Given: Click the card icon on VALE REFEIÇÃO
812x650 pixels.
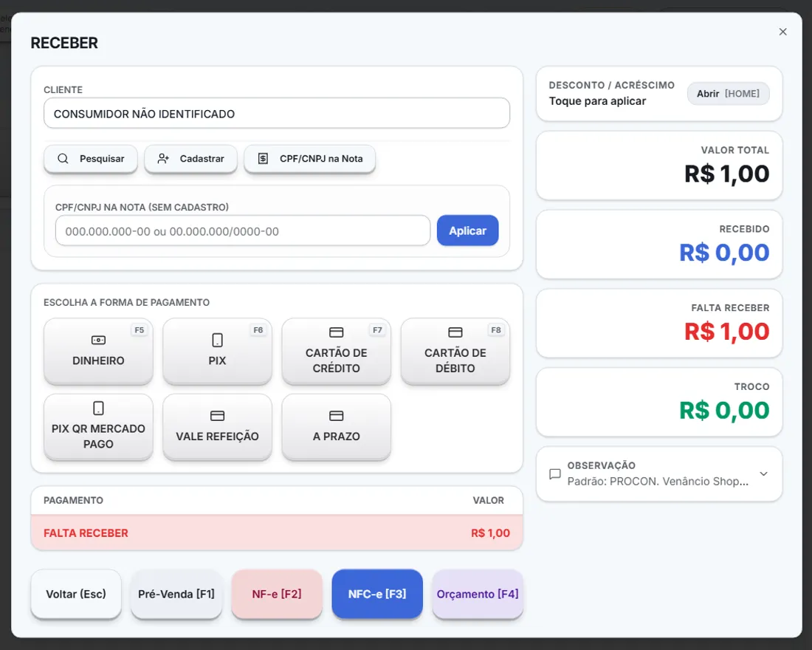Looking at the screenshot, I should (x=218, y=416).
